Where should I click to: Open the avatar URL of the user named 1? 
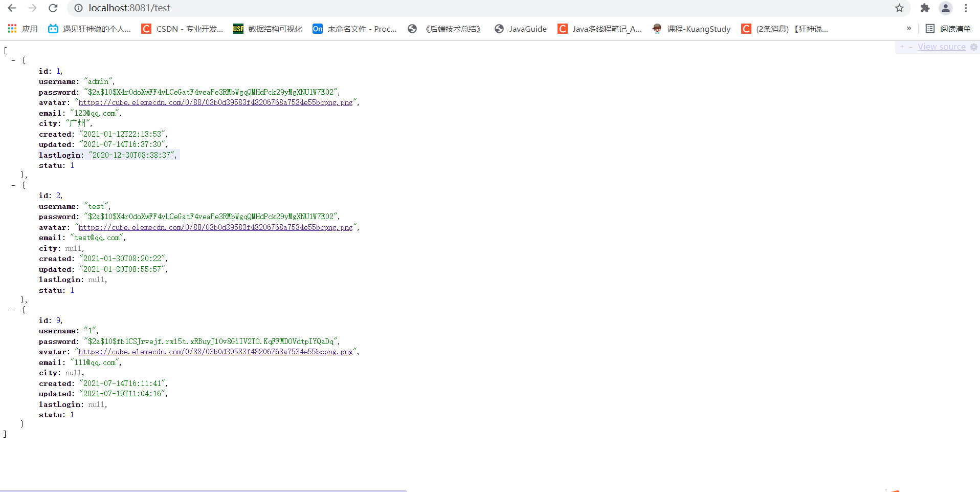[215, 352]
